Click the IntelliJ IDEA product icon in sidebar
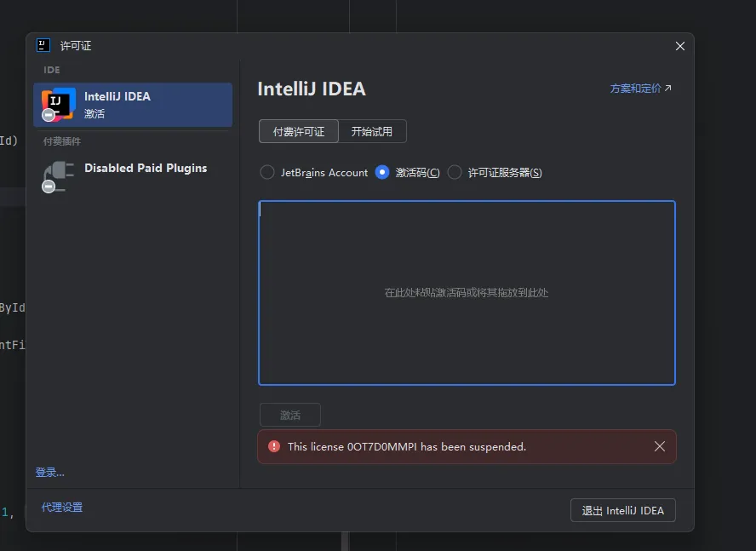 click(x=58, y=104)
